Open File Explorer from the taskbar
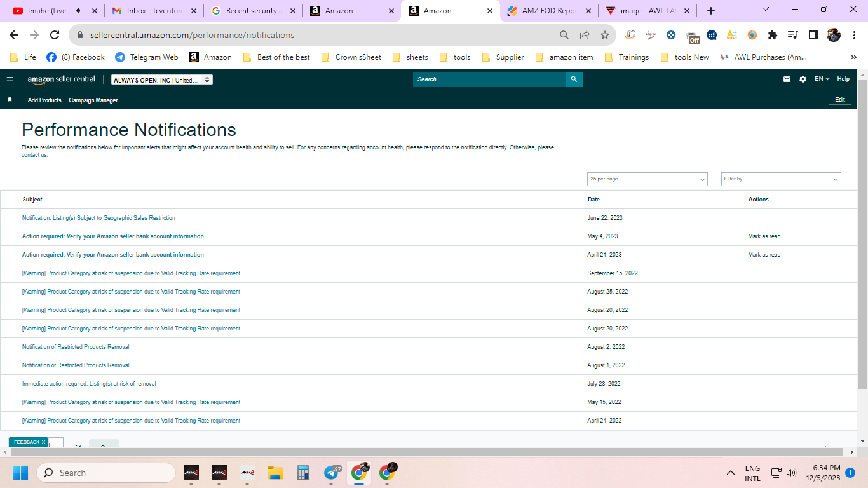The height and width of the screenshot is (488, 868). coord(275,473)
